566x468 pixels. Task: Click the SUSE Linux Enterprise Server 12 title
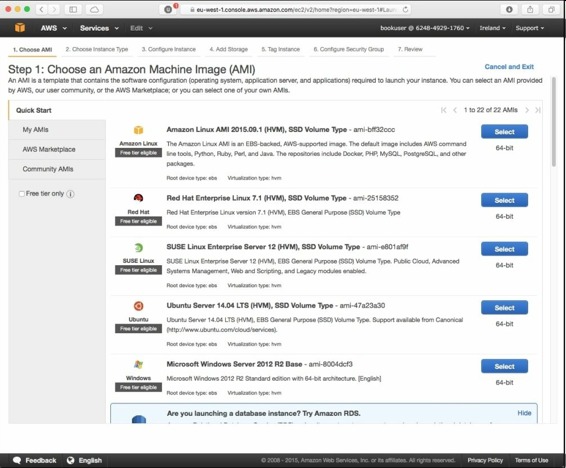[x=263, y=247]
